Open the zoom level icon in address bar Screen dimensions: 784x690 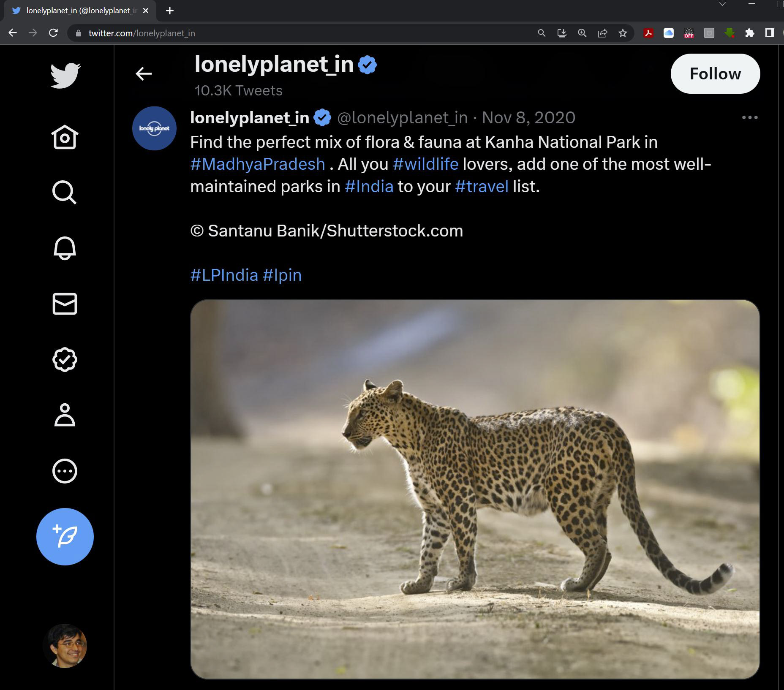[582, 33]
